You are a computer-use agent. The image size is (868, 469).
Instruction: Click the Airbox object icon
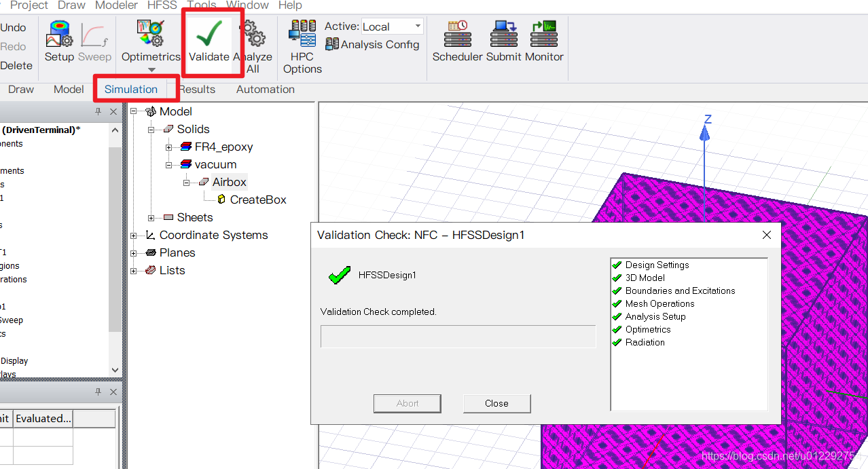(x=204, y=182)
